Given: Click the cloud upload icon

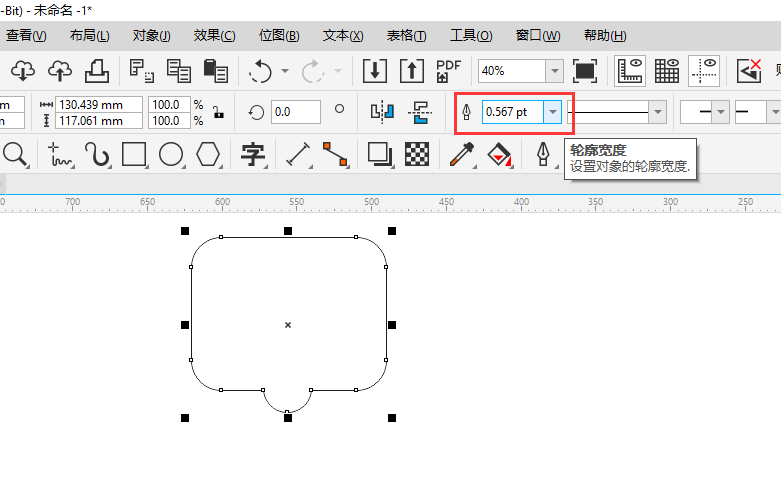Looking at the screenshot, I should coord(60,71).
